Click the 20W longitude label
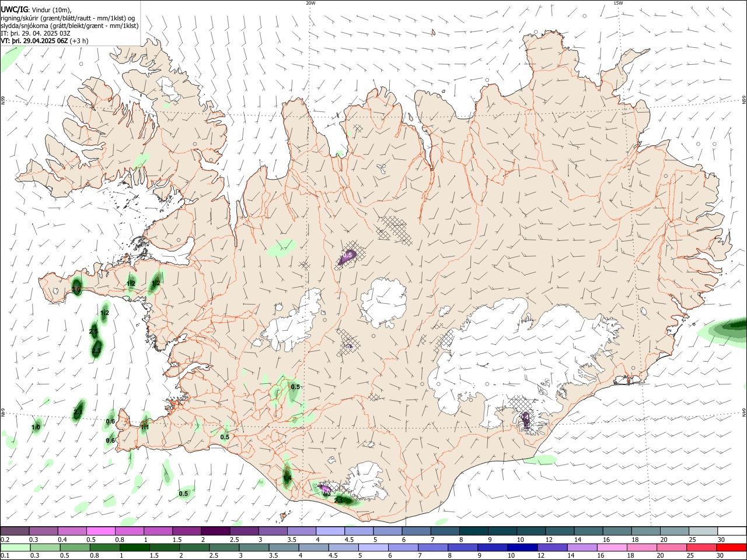747x560 pixels. click(310, 3)
